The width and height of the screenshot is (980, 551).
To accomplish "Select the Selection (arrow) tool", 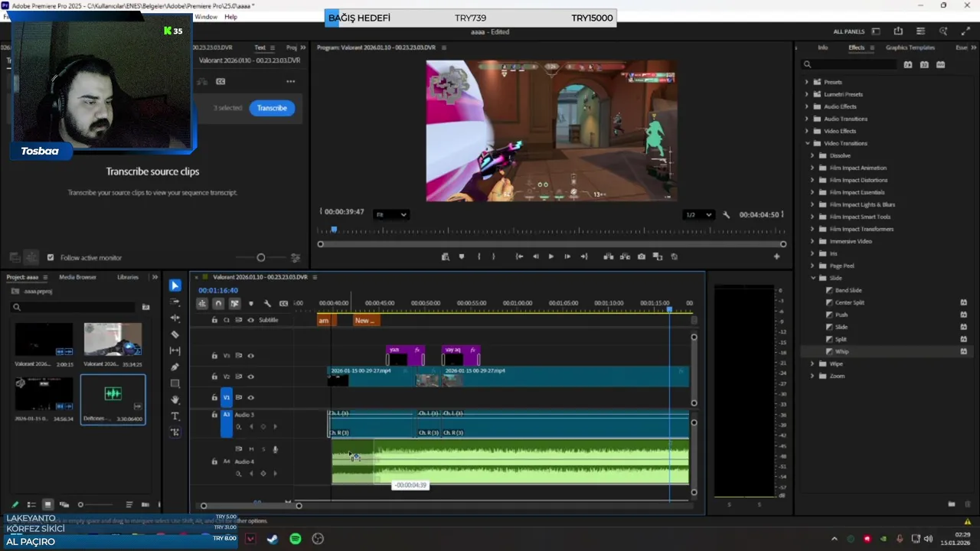I will pos(175,285).
